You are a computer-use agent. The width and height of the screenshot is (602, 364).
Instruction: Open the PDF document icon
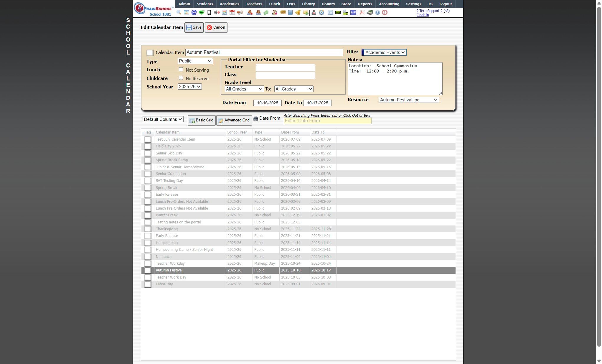[x=362, y=12]
